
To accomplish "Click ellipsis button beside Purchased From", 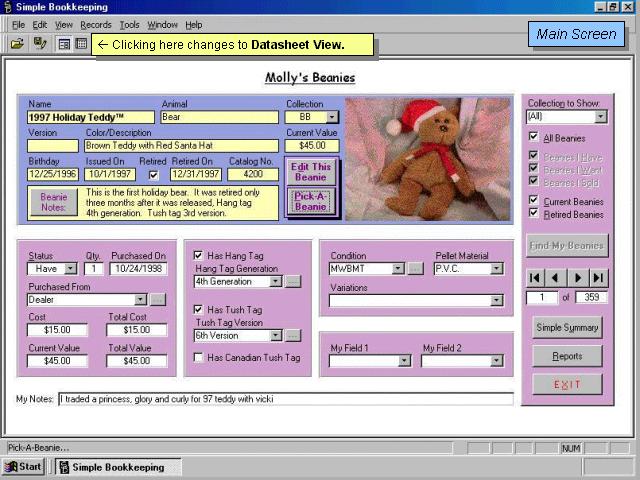I will 158,299.
